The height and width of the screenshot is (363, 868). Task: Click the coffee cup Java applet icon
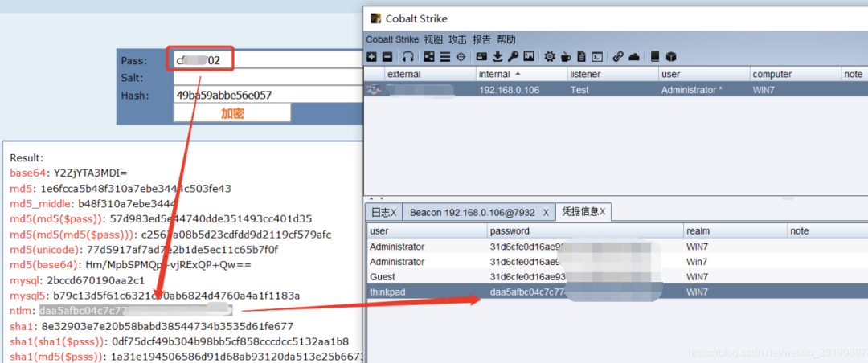[566, 56]
